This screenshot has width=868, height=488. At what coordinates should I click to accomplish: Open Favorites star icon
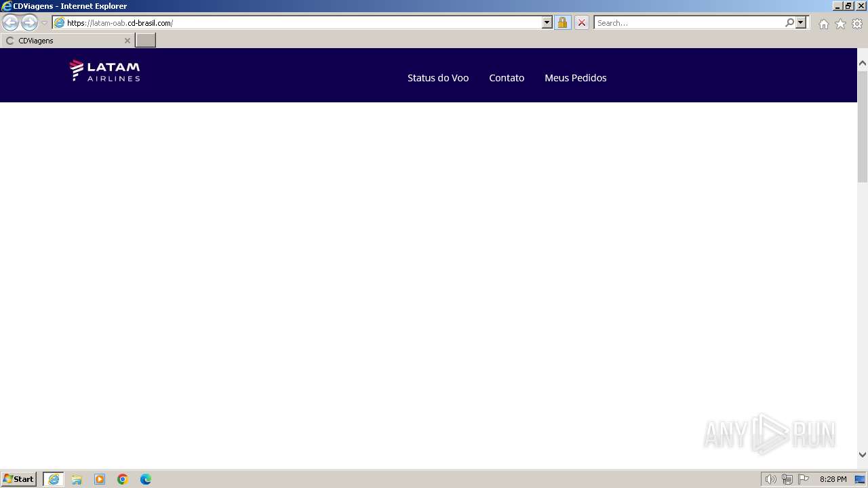pos(840,24)
